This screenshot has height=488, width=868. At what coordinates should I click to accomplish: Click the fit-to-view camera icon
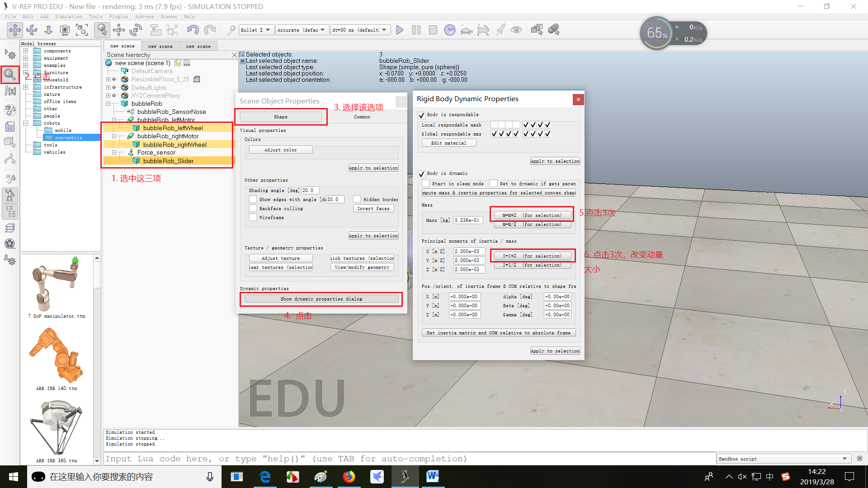click(82, 30)
